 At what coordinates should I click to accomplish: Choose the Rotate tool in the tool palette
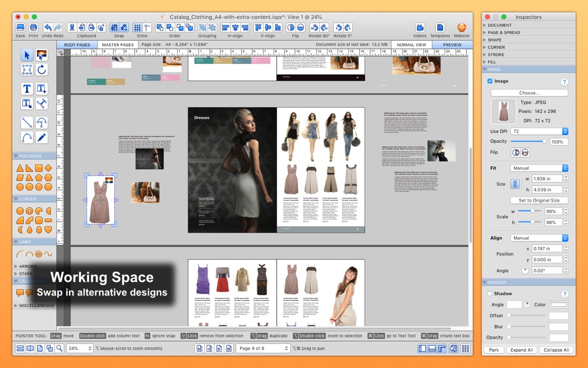click(41, 70)
